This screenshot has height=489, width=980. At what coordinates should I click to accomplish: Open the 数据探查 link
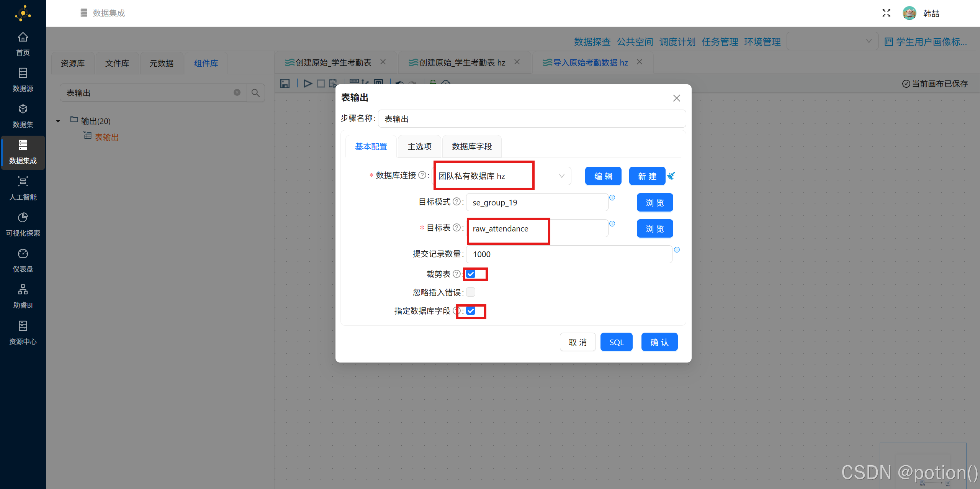[x=592, y=42]
